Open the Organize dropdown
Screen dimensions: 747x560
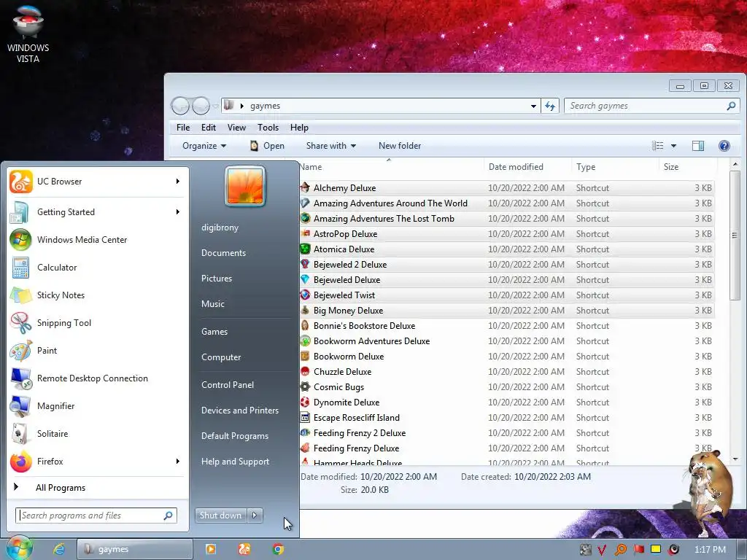tap(204, 146)
